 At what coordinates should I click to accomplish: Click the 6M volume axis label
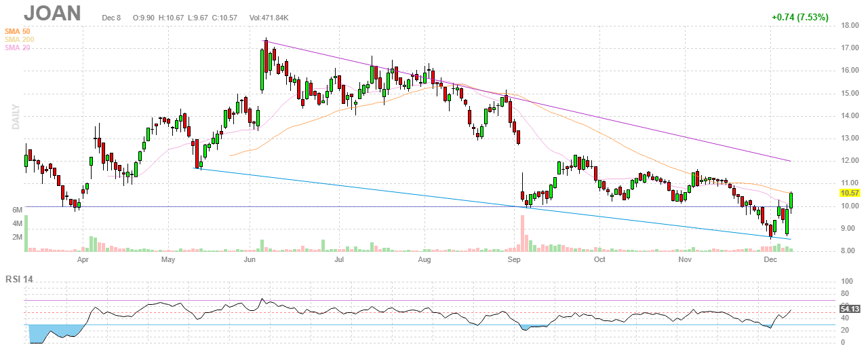[x=18, y=210]
